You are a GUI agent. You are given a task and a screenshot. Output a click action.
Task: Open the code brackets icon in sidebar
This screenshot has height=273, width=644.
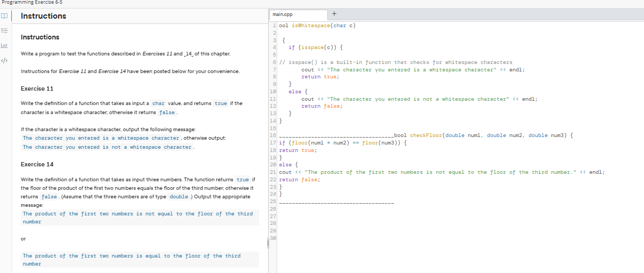(x=5, y=61)
